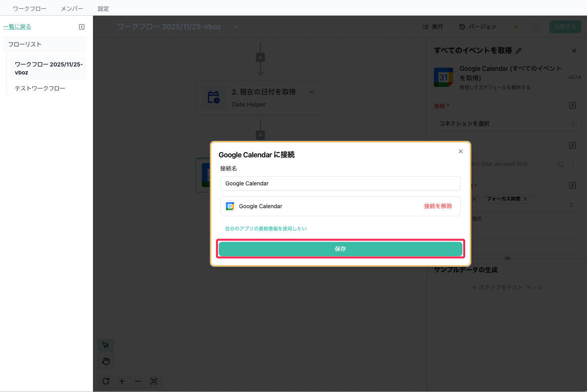Zoom in on the canvas

[122, 381]
